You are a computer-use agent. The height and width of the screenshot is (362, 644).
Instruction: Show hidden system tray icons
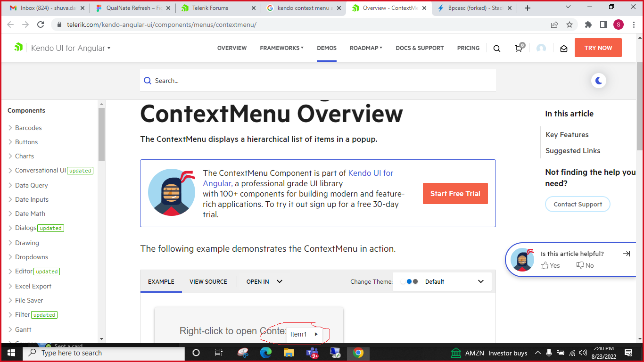tap(537, 353)
